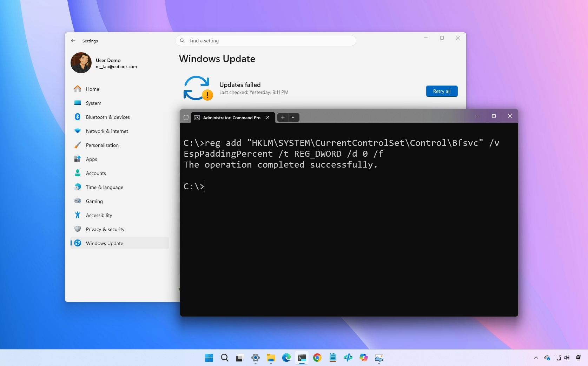
Task: Open Bluetooth & devices settings
Action: (x=119, y=117)
